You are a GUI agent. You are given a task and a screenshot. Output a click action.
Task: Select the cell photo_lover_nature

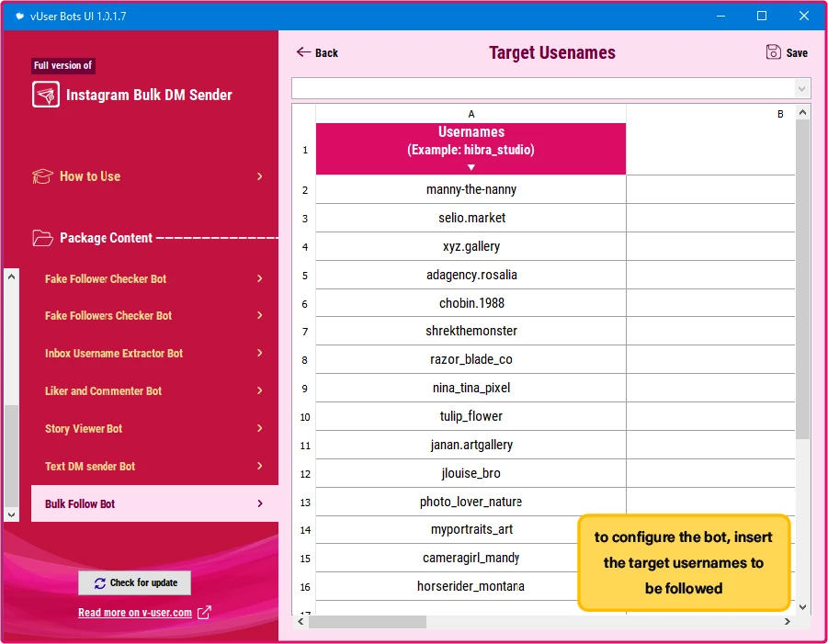[x=471, y=502]
